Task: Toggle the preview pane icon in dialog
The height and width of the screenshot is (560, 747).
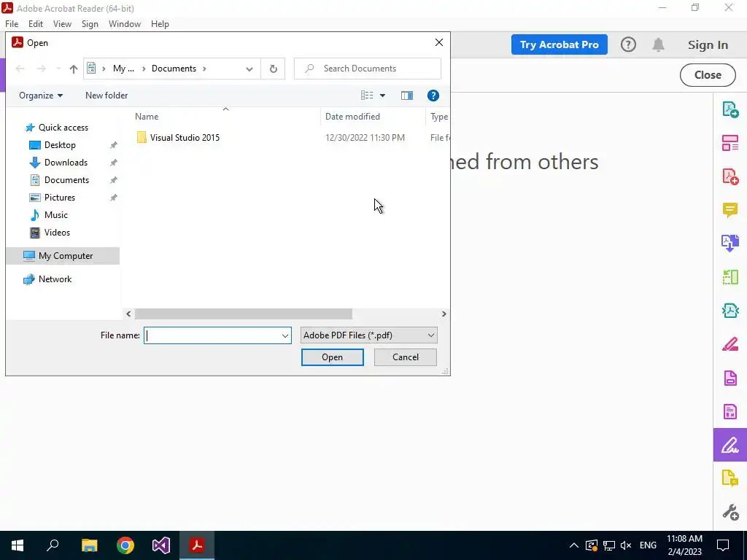Action: [x=406, y=96]
